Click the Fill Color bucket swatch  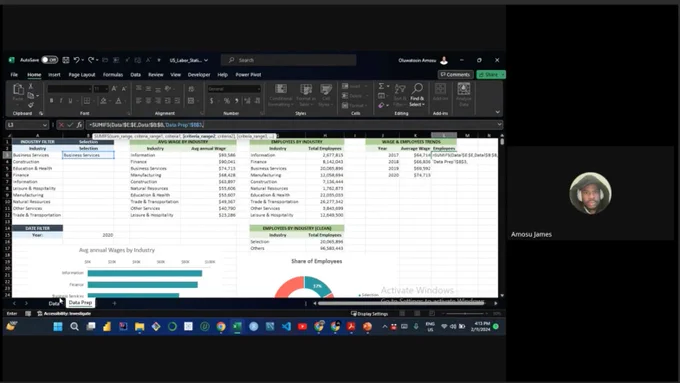[103, 101]
